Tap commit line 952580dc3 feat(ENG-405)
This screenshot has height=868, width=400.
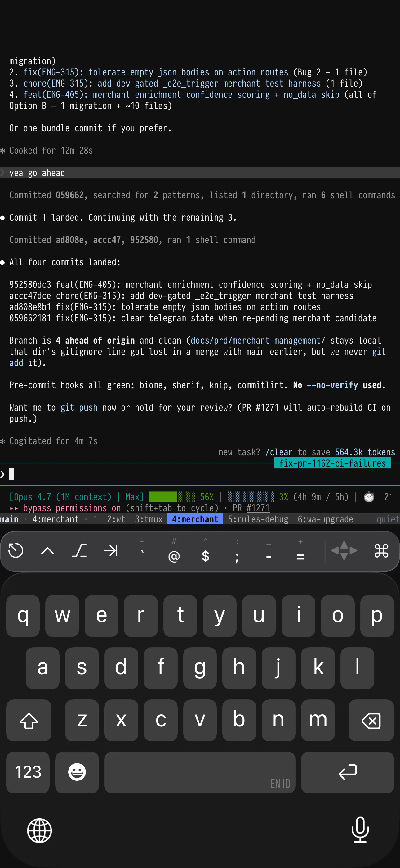[x=191, y=285]
